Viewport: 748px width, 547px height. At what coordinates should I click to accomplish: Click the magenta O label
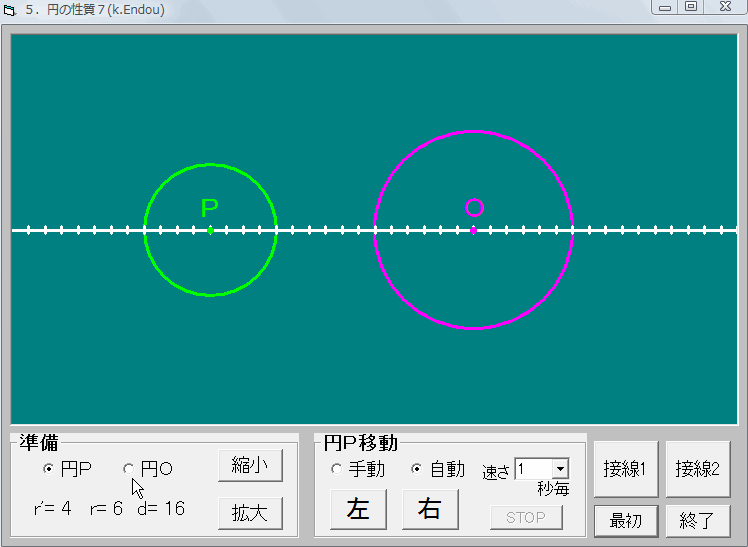coord(474,207)
